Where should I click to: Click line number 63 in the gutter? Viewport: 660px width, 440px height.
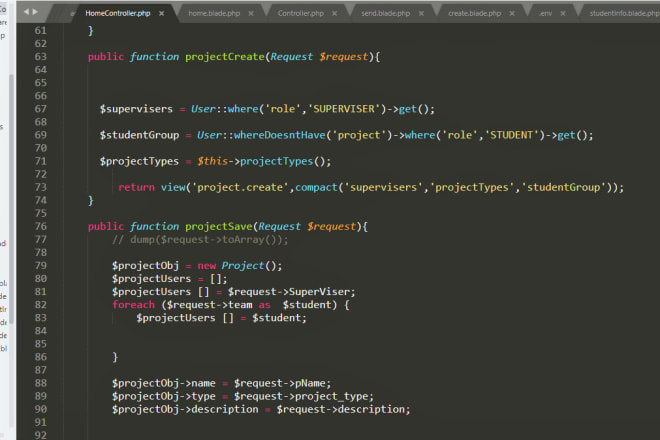(x=41, y=56)
